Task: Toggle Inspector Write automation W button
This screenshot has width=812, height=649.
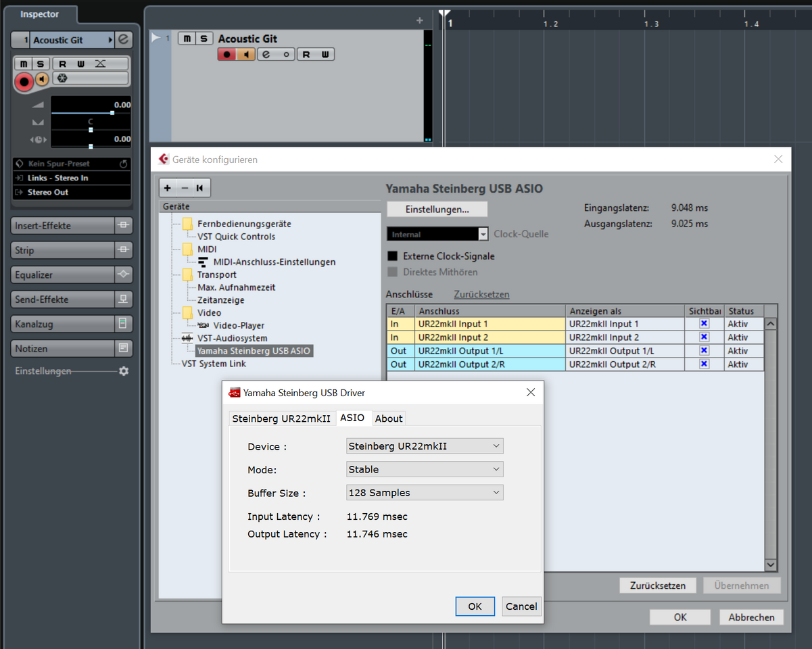Action: tap(81, 64)
